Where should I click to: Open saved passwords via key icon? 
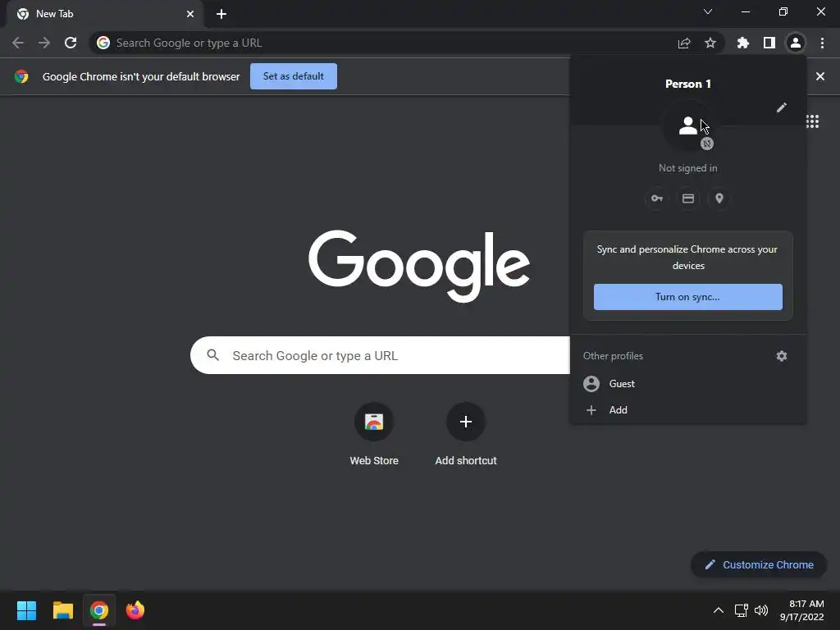coord(657,199)
